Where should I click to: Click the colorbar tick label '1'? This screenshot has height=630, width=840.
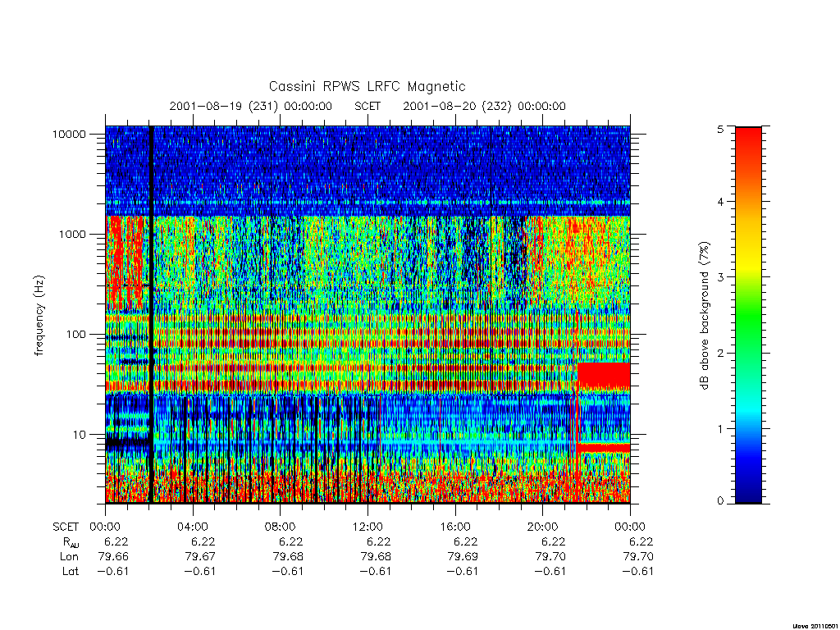(x=720, y=428)
